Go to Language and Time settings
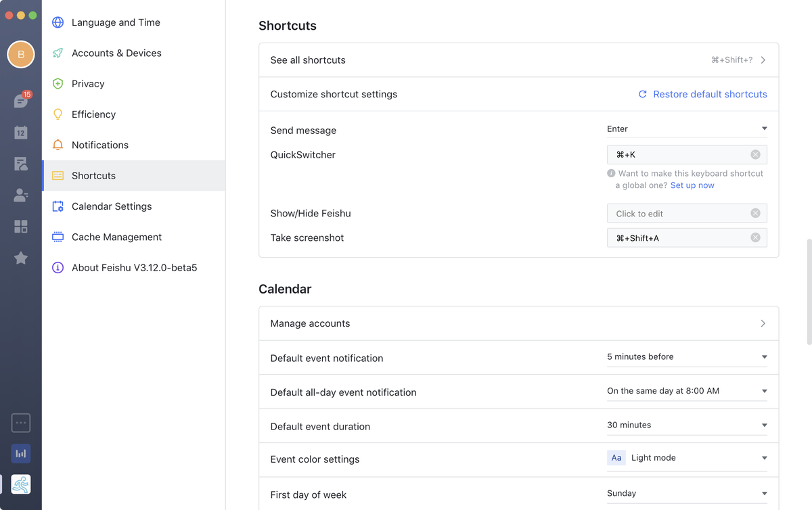812x510 pixels. (x=133, y=22)
